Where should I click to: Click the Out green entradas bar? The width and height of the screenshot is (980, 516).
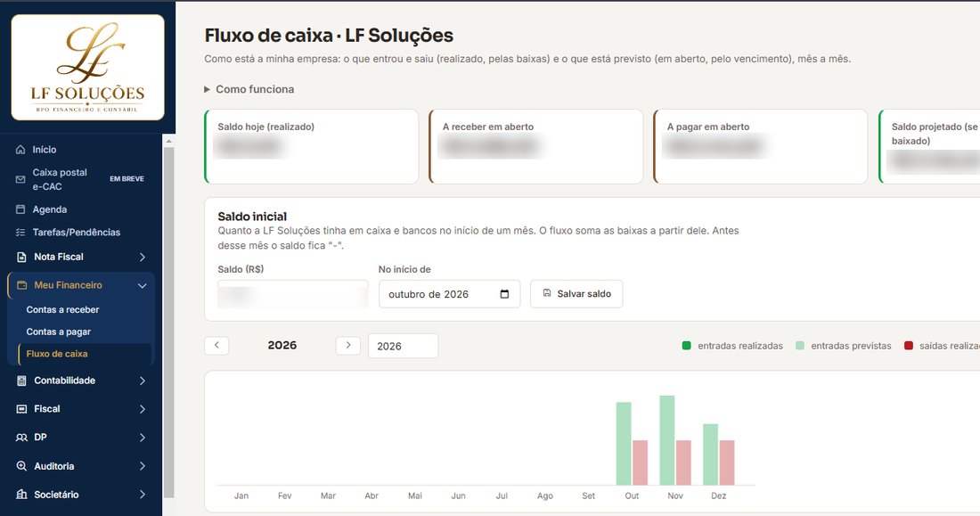(x=624, y=444)
